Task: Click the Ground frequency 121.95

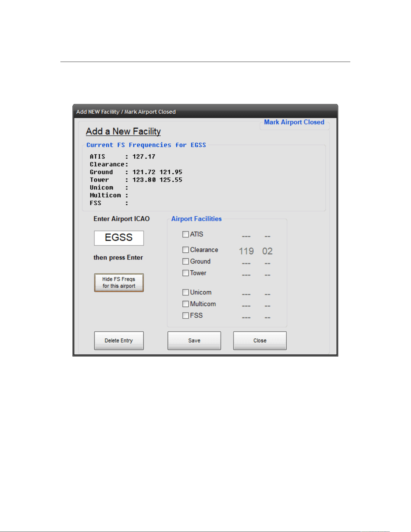Action: 171,172
